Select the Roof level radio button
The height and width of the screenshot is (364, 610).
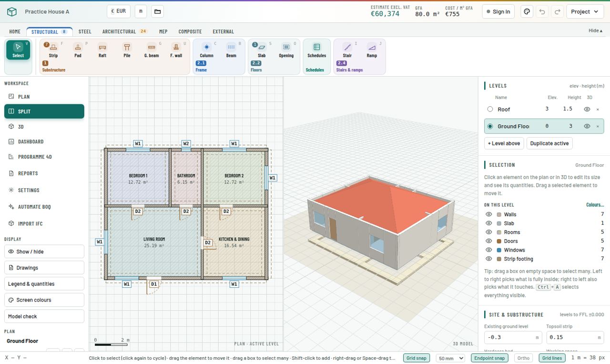(x=490, y=109)
